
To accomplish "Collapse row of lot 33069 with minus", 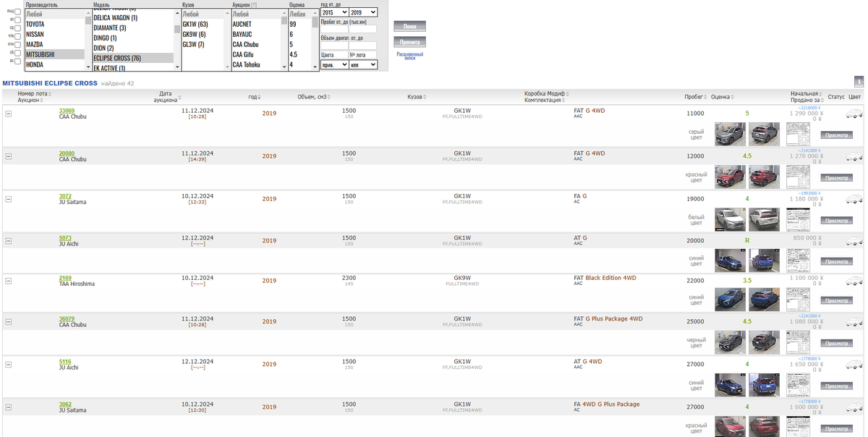I will tap(9, 114).
